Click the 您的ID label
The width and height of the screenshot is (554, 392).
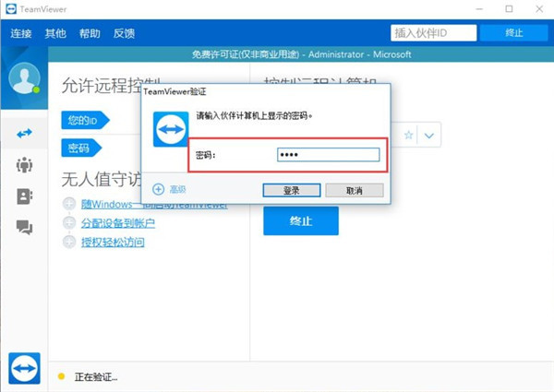coord(85,120)
